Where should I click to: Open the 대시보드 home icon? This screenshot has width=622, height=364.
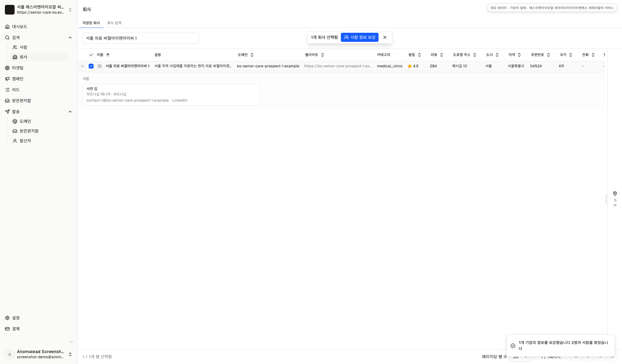click(x=7, y=27)
